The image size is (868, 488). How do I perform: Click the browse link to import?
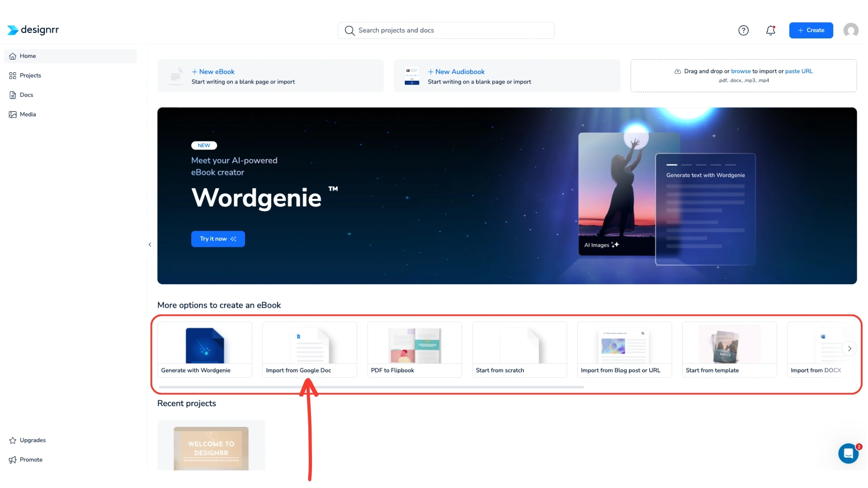pyautogui.click(x=741, y=71)
